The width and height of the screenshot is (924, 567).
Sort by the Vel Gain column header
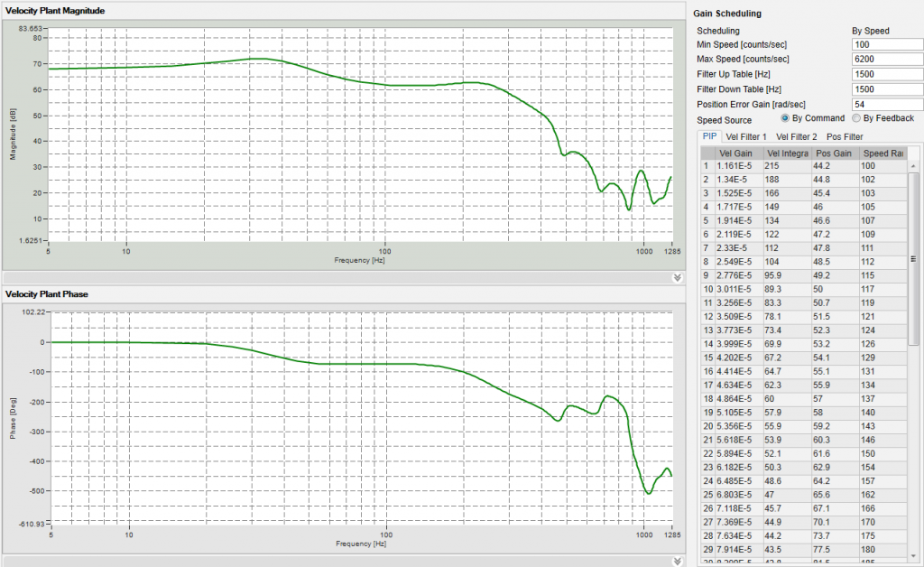coord(736,153)
